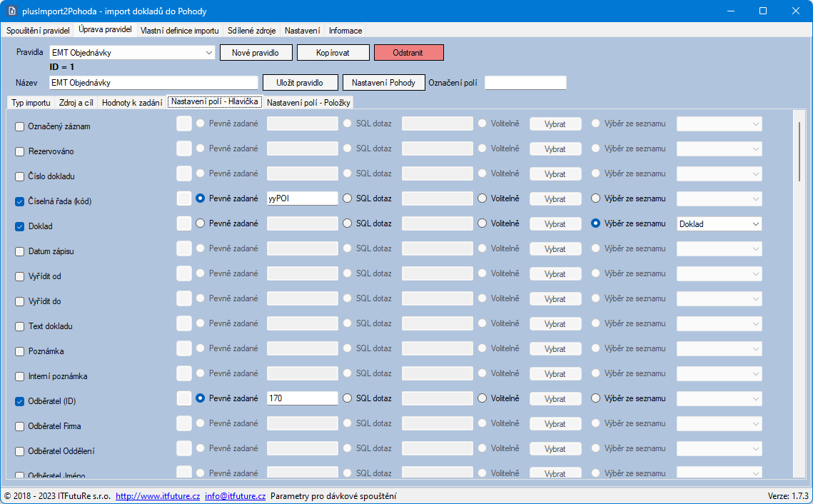The height and width of the screenshot is (504, 813).
Task: Click the Nové pravidlo button
Action: (256, 52)
